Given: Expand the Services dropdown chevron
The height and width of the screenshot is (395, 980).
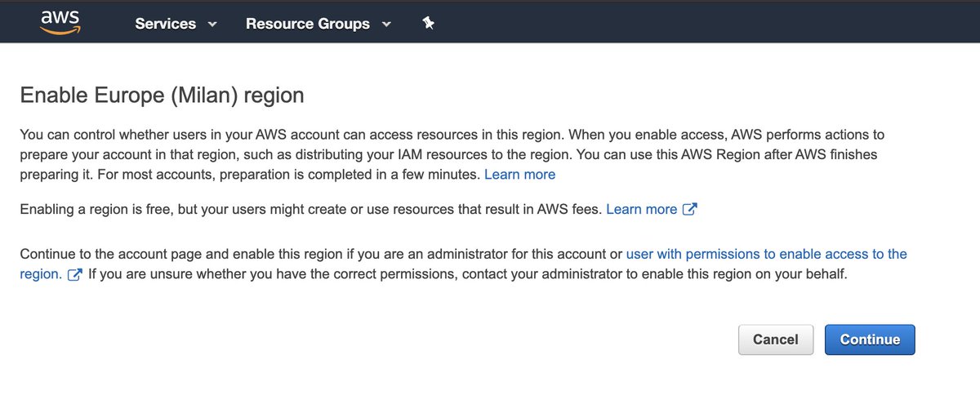Looking at the screenshot, I should tap(212, 24).
